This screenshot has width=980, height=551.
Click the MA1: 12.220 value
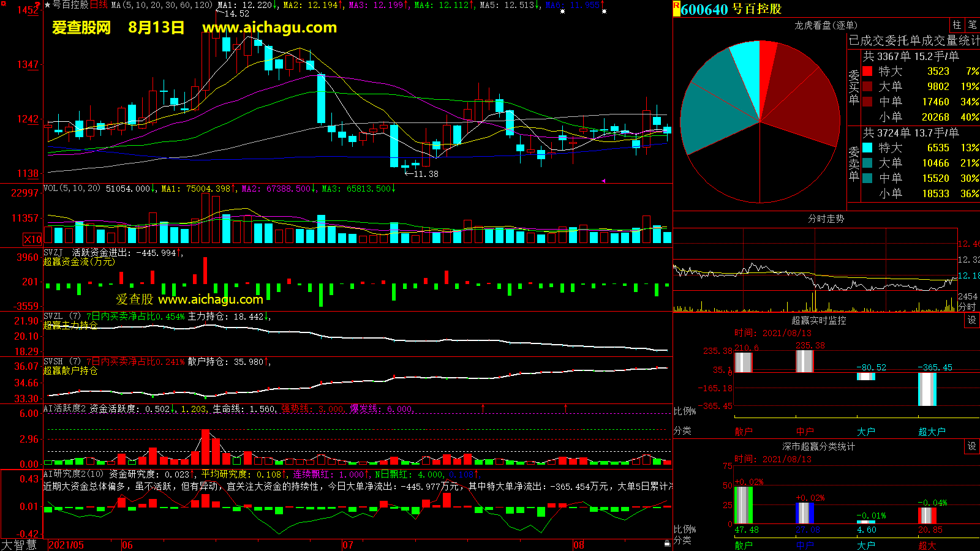pos(245,5)
